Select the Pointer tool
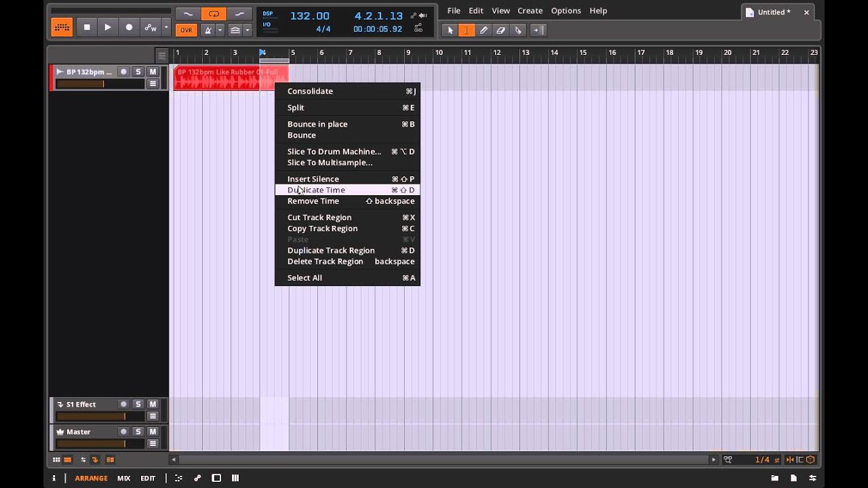Viewport: 868px width, 488px height. [450, 30]
